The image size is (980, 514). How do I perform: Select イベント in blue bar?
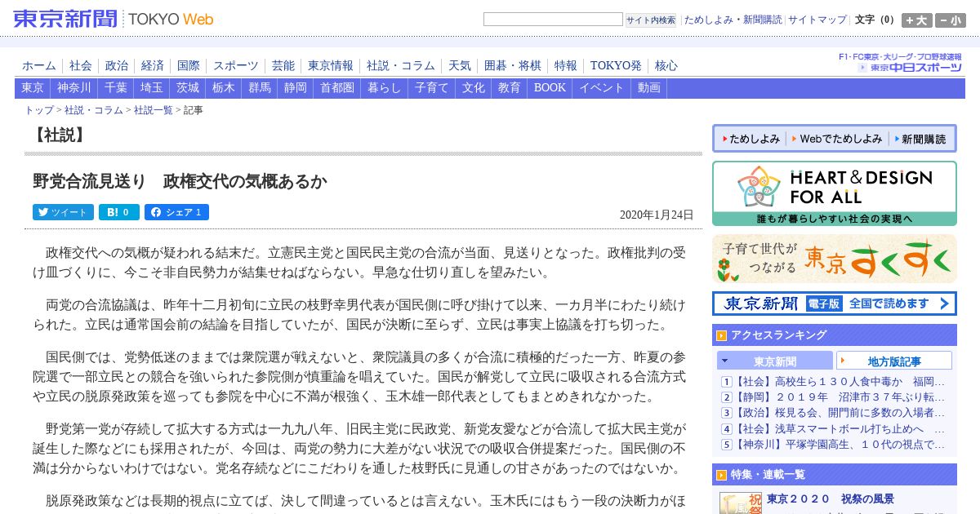[x=602, y=88]
